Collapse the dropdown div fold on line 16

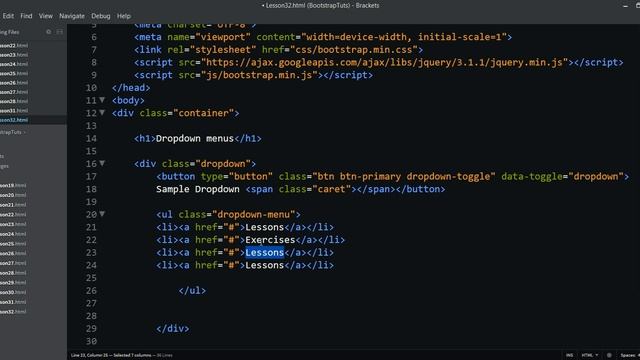[102, 163]
